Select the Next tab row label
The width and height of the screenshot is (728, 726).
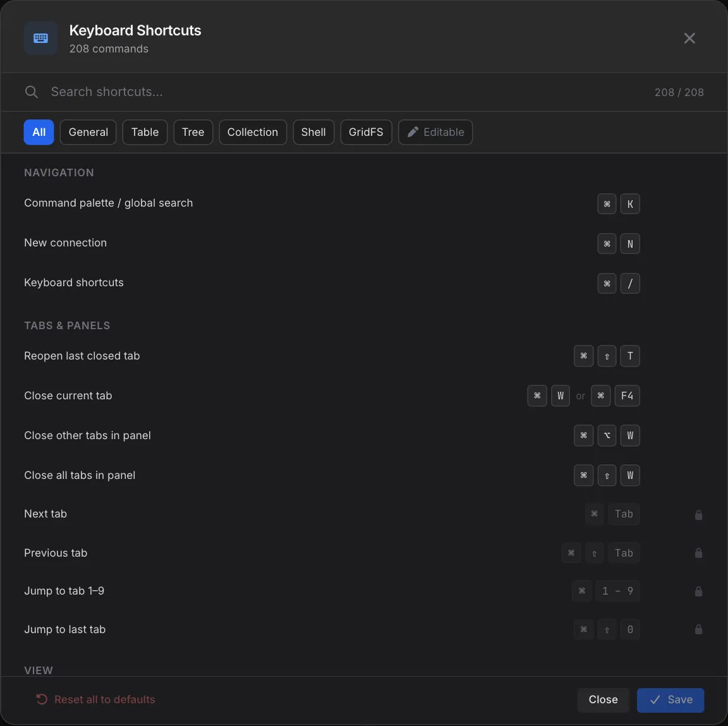pos(45,514)
